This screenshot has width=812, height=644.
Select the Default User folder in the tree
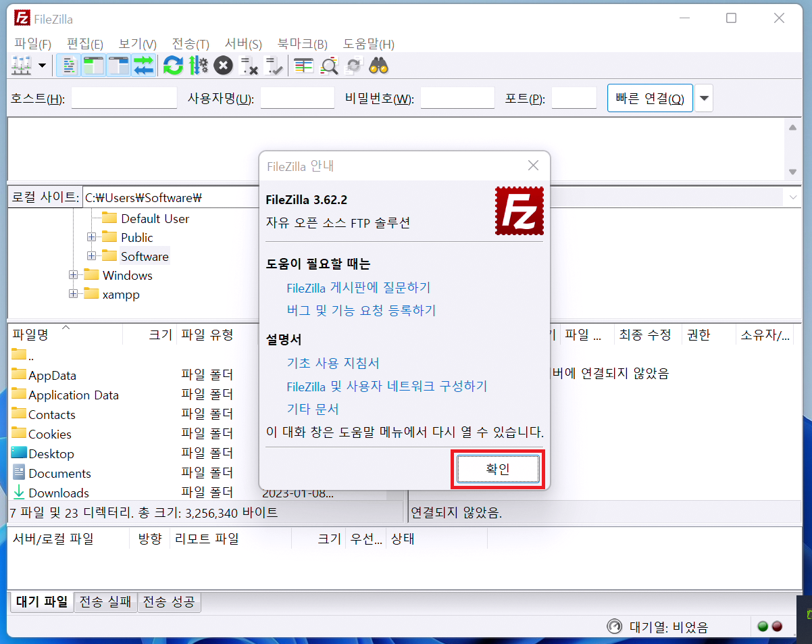pos(155,218)
